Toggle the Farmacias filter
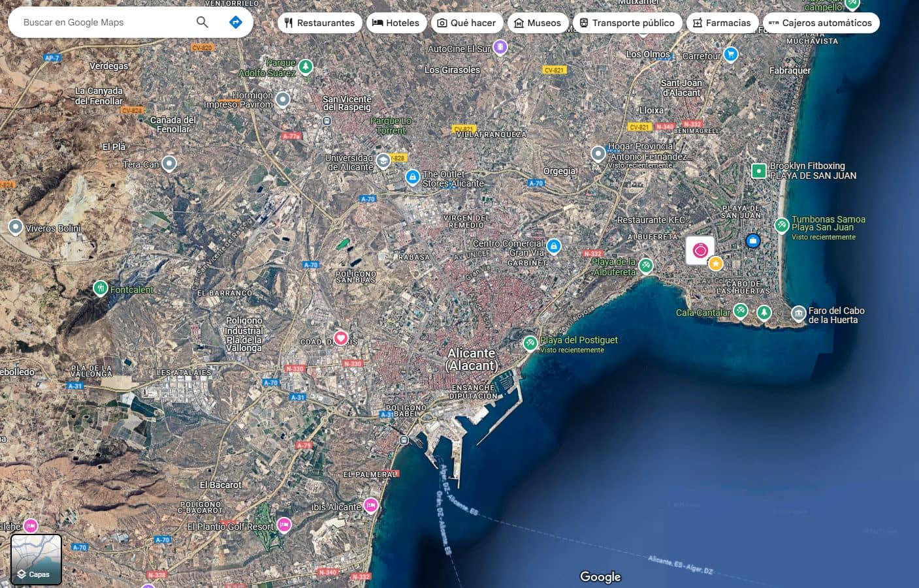 click(722, 22)
